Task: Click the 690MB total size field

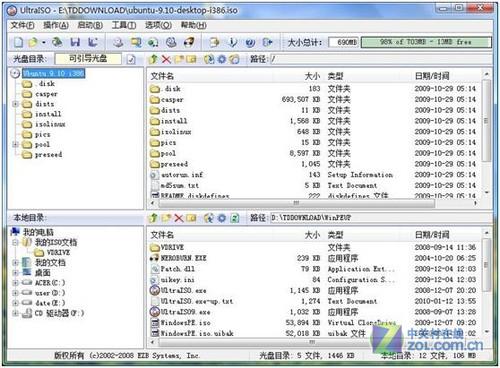Action: point(343,42)
